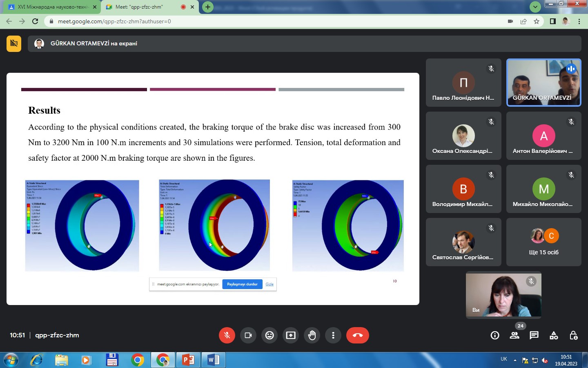
Task: Open the emoji reactions button
Action: pyautogui.click(x=269, y=335)
